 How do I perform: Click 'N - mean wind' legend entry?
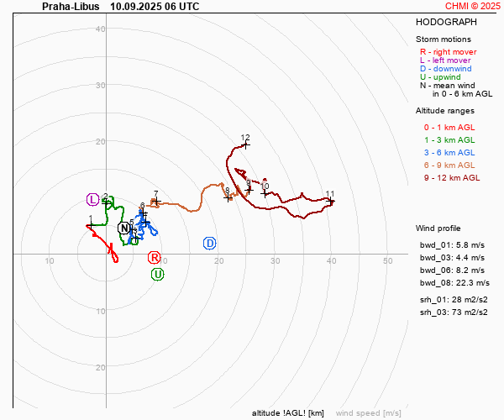(x=447, y=85)
